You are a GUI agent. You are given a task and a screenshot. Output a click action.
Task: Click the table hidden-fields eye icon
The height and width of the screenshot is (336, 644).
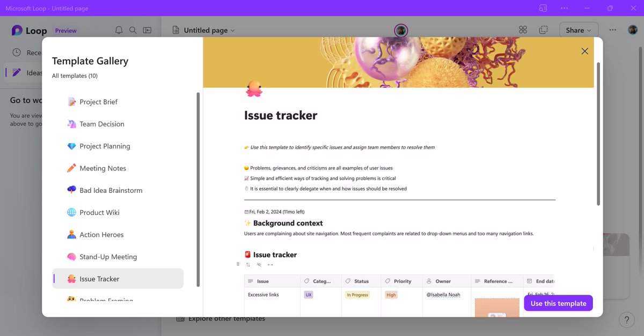[x=259, y=265]
